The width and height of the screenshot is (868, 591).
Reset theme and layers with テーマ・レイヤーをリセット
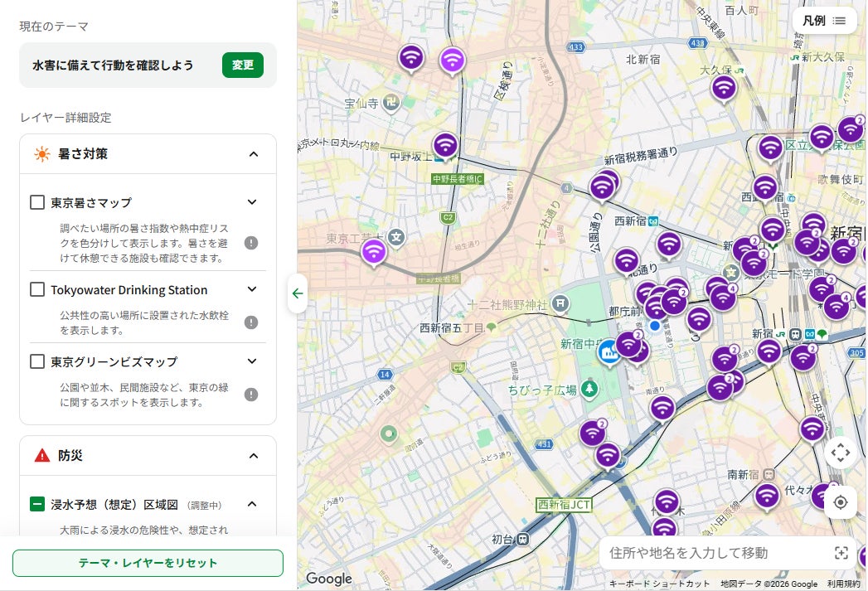click(x=148, y=563)
